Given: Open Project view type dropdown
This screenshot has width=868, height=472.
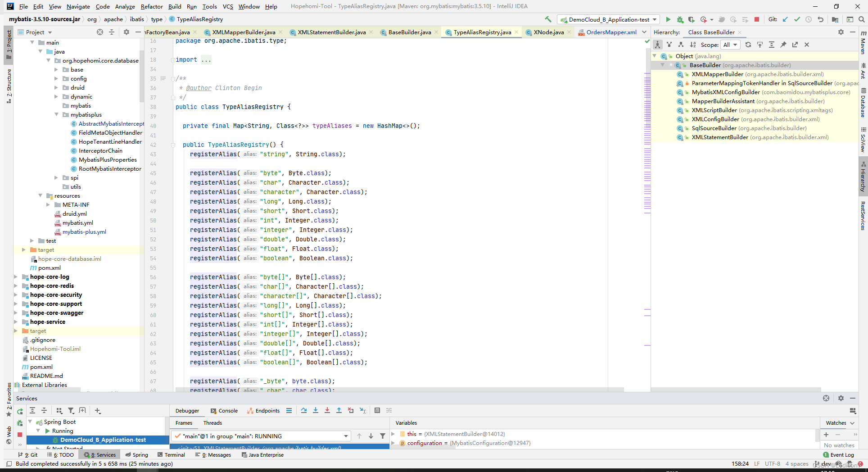Looking at the screenshot, I should (39, 32).
